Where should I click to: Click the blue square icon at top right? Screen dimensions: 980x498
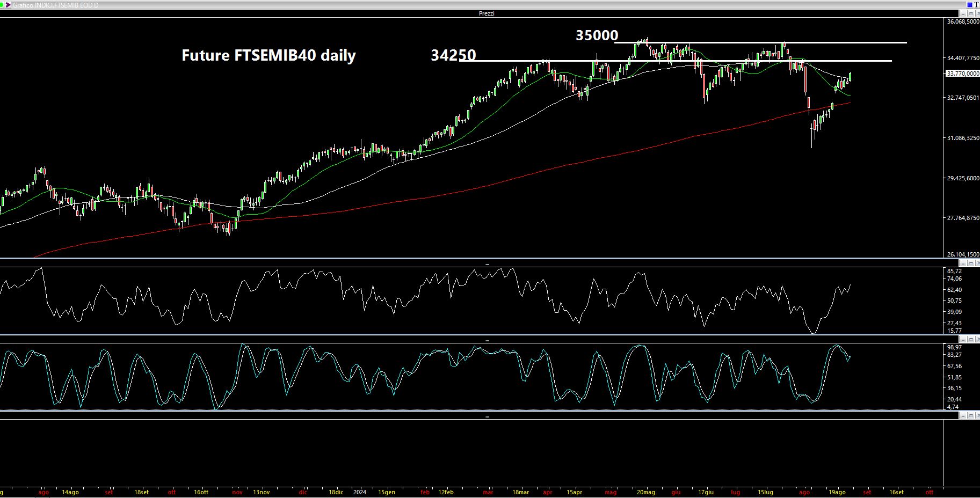coord(970,5)
